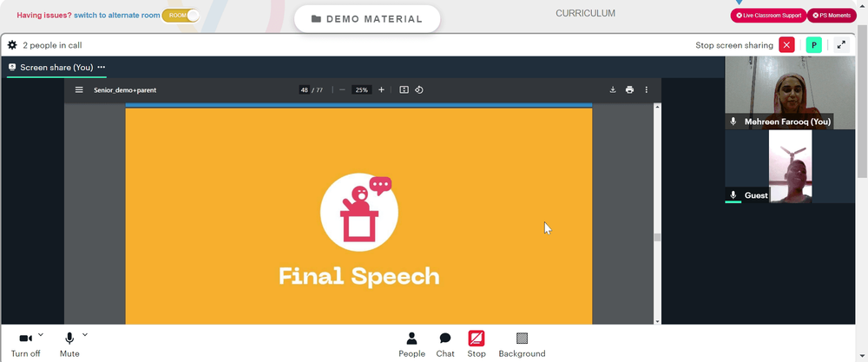
Task: Expand camera device options chevron
Action: (41, 334)
